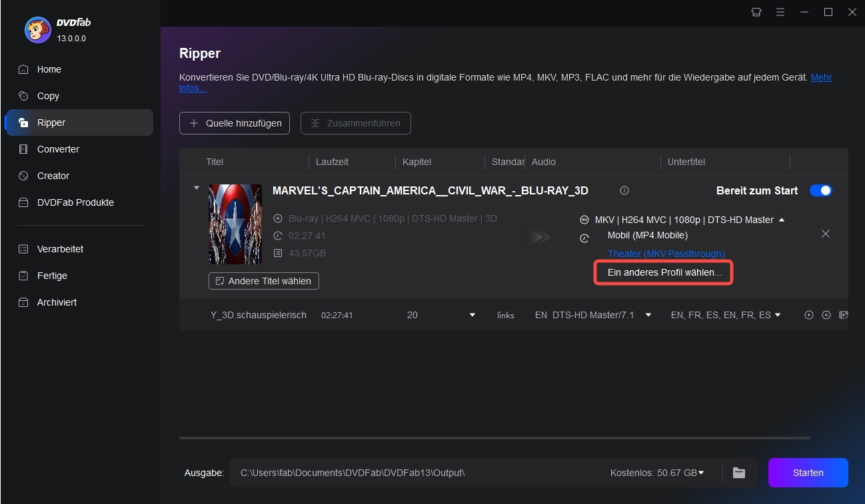
Task: Click the Audio column header
Action: 544,162
